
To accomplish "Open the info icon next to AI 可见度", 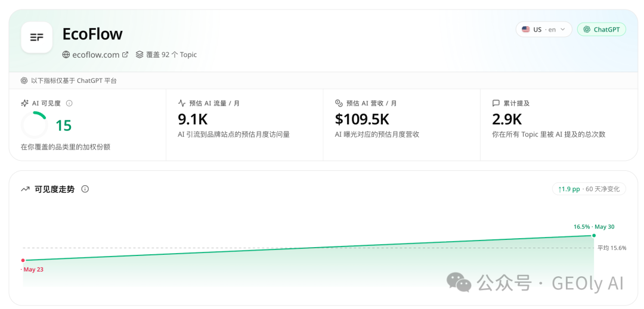I will tap(69, 103).
